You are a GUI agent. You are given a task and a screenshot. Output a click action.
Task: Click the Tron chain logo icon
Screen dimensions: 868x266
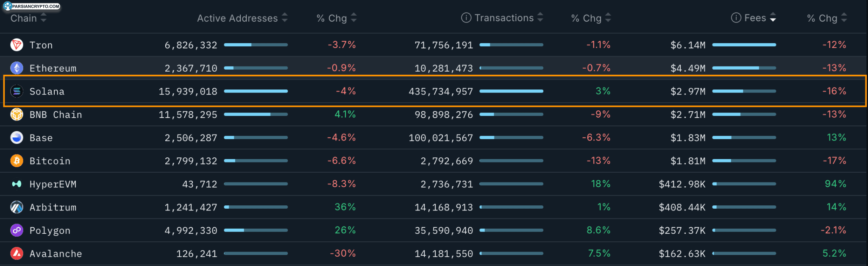pos(17,45)
